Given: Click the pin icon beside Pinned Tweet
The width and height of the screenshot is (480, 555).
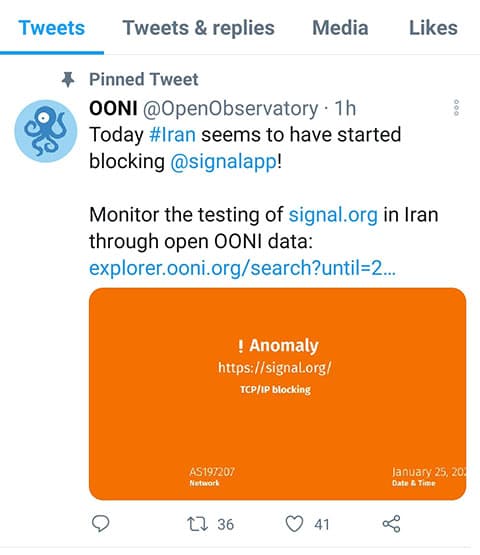Looking at the screenshot, I should pyautogui.click(x=68, y=79).
